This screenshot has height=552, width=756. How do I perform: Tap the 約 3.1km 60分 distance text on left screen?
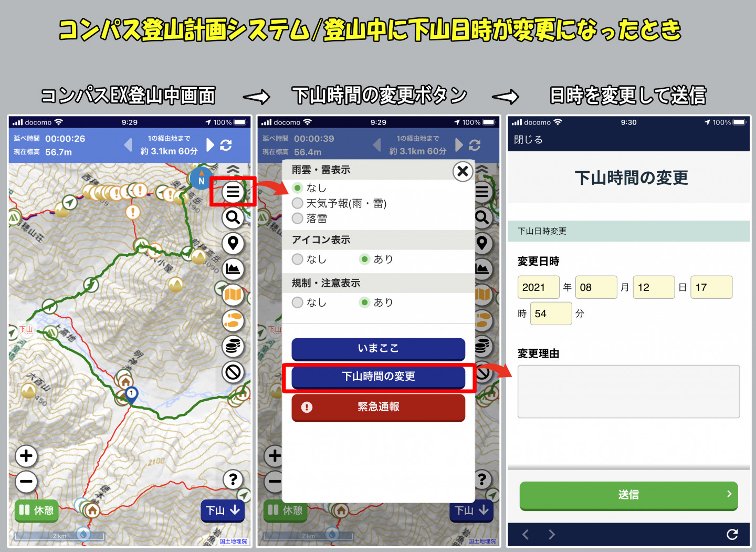click(169, 151)
